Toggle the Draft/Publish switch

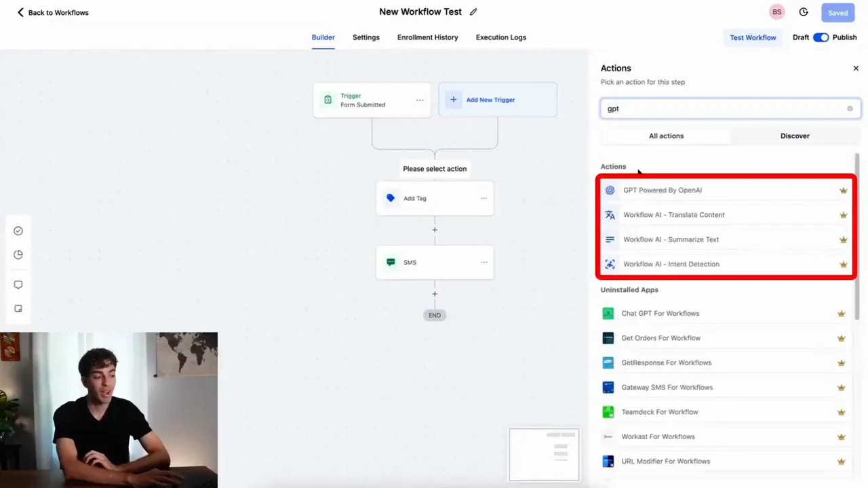tap(821, 37)
